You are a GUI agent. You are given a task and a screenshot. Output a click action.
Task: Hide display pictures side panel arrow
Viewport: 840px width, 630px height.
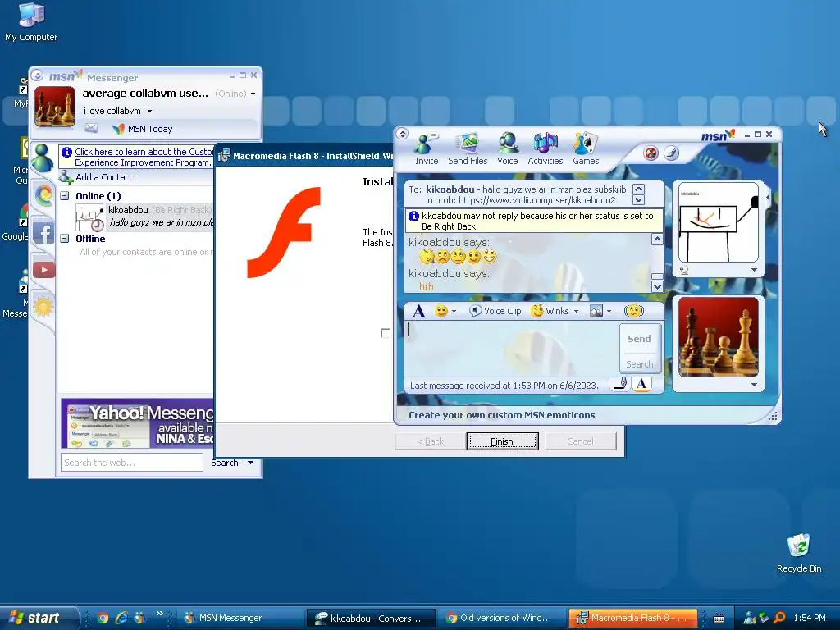pyautogui.click(x=768, y=197)
